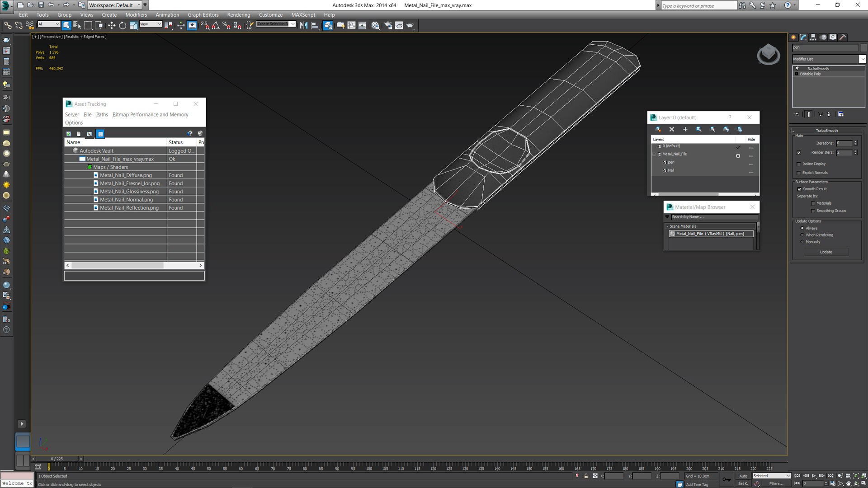Viewport: 868px width, 488px height.
Task: Toggle the Angle Snap icon
Action: click(216, 26)
